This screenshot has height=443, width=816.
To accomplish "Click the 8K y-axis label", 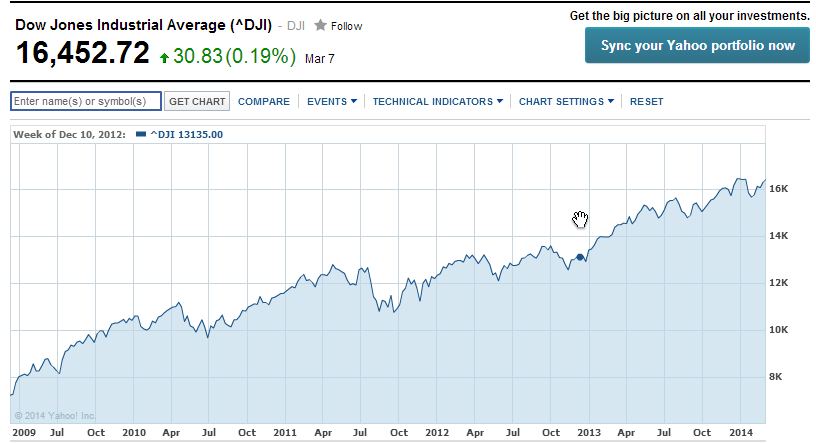I will point(775,376).
